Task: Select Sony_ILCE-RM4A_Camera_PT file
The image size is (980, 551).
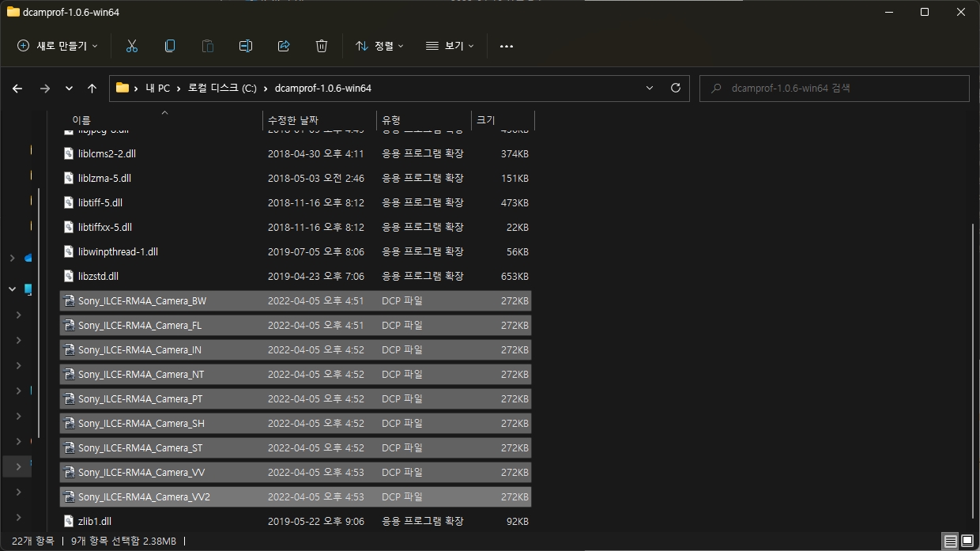Action: coord(296,398)
